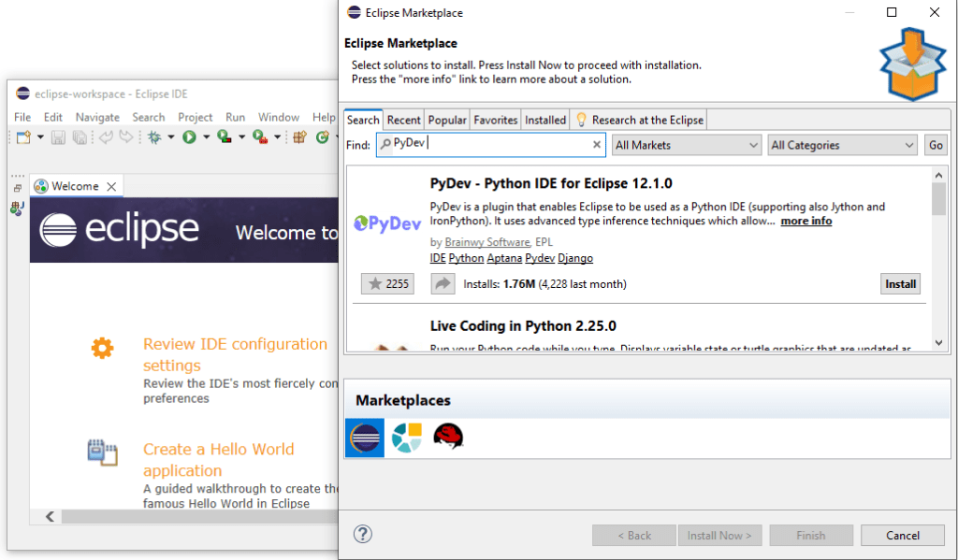Click the Django tag link under PyDev
958x560 pixels.
(x=575, y=258)
